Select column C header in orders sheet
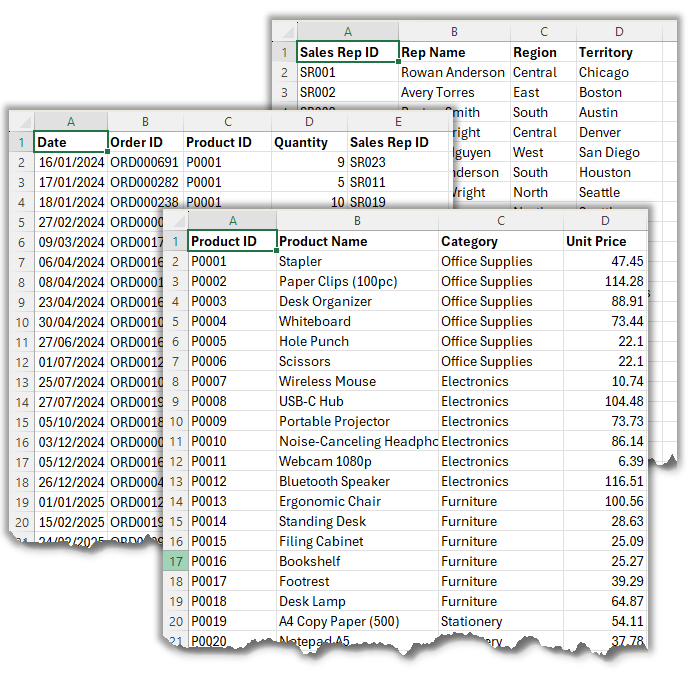This screenshot has width=689, height=673. coord(228,122)
